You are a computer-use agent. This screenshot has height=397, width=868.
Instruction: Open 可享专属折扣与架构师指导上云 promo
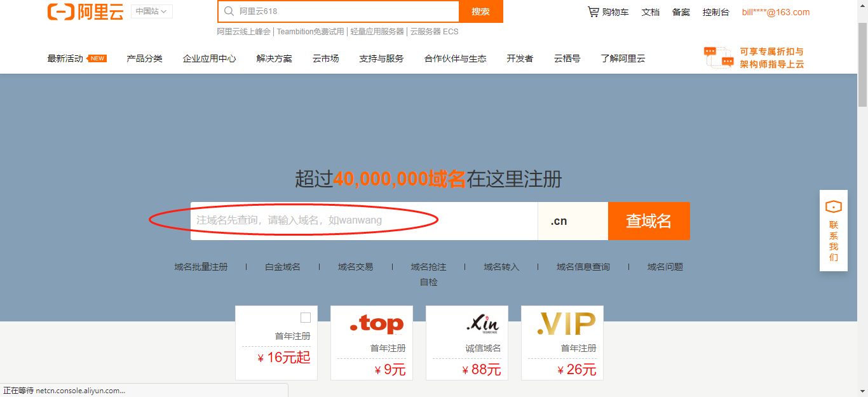(x=772, y=58)
